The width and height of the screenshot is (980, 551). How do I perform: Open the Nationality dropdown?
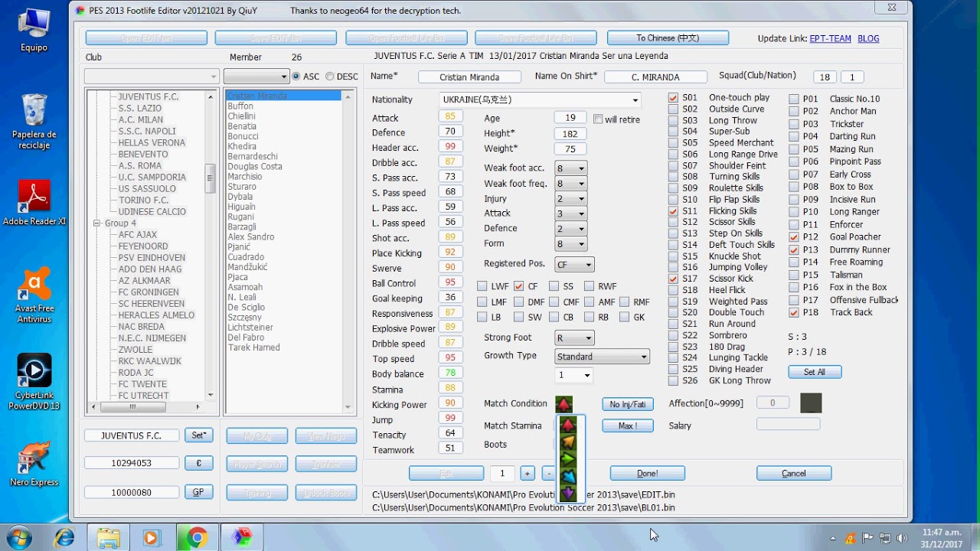click(635, 99)
